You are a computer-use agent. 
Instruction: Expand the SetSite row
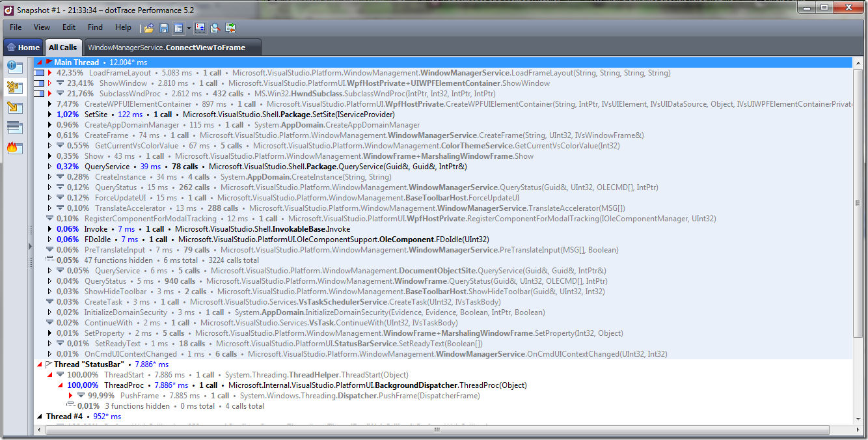pyautogui.click(x=49, y=115)
